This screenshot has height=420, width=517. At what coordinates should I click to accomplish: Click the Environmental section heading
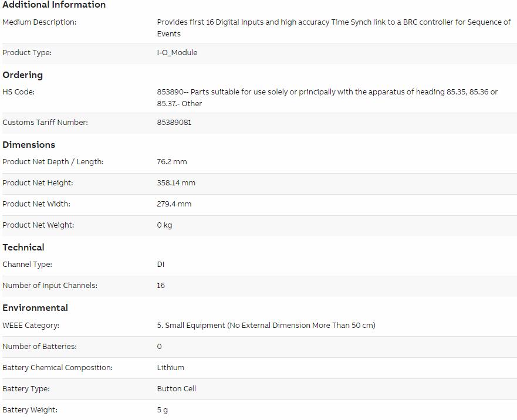click(35, 307)
